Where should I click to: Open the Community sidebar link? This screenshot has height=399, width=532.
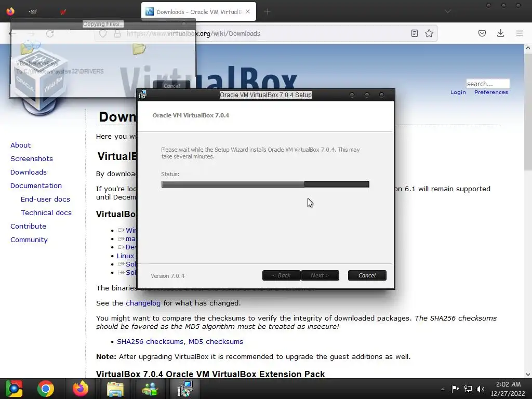[x=29, y=240]
